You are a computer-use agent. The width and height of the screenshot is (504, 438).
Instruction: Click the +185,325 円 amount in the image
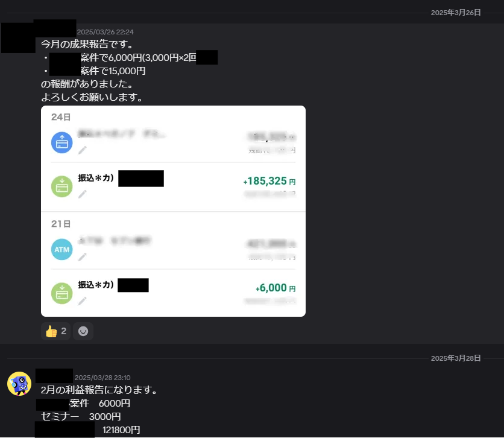click(x=269, y=181)
